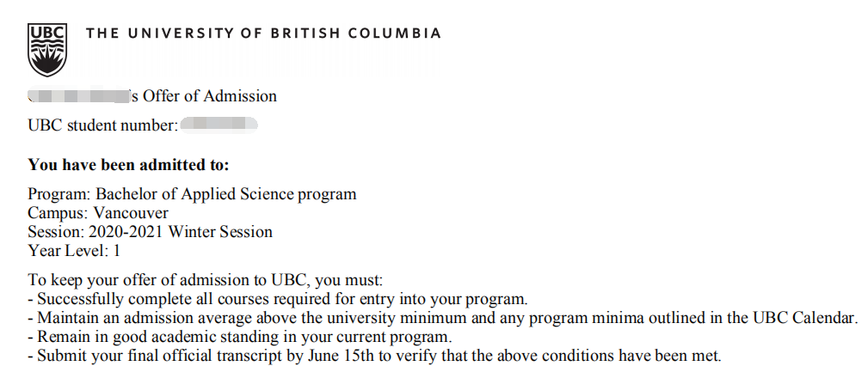Click the UBC shield crest logo
Viewport: 868px width, 366px height.
[x=47, y=49]
